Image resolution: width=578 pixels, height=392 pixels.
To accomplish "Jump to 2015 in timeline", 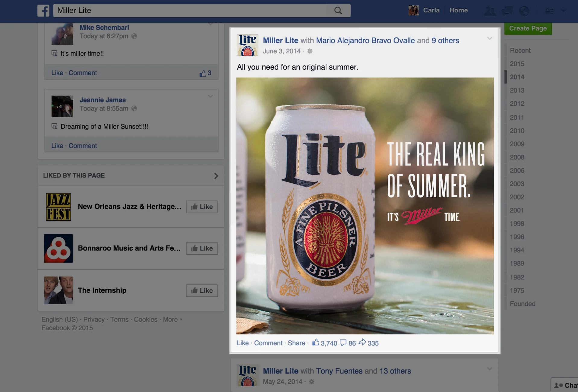I will pos(517,64).
